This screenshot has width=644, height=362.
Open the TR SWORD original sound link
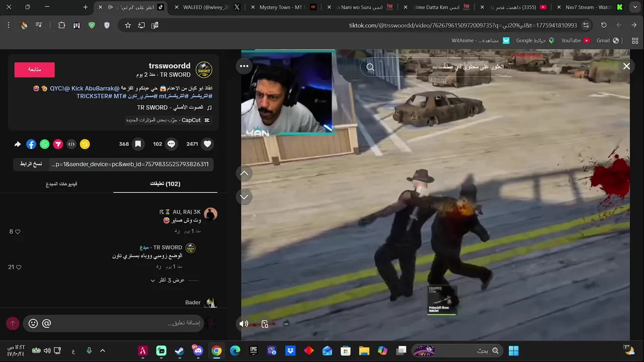pyautogui.click(x=174, y=108)
